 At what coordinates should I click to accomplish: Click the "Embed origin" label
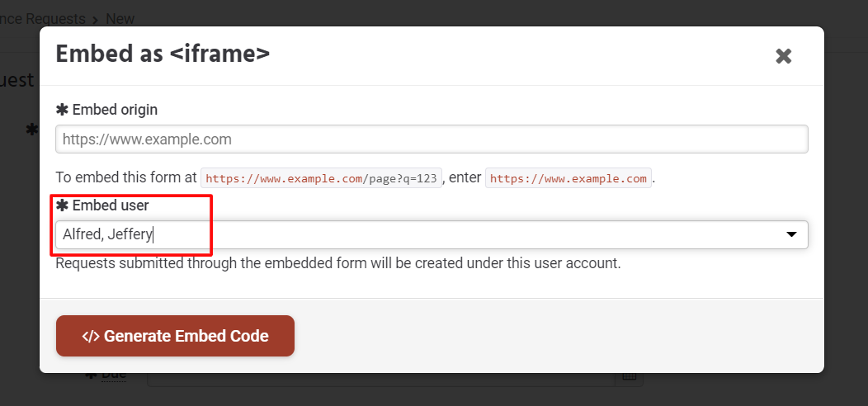[x=115, y=109]
